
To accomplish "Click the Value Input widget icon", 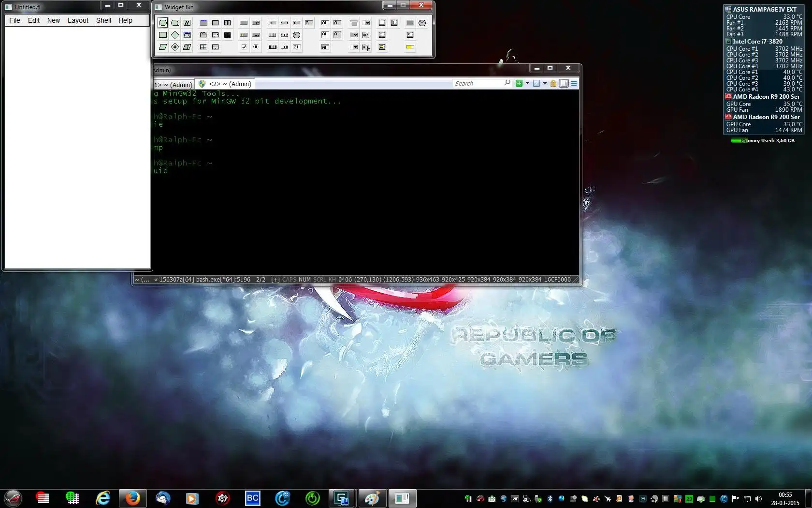I will (x=297, y=47).
